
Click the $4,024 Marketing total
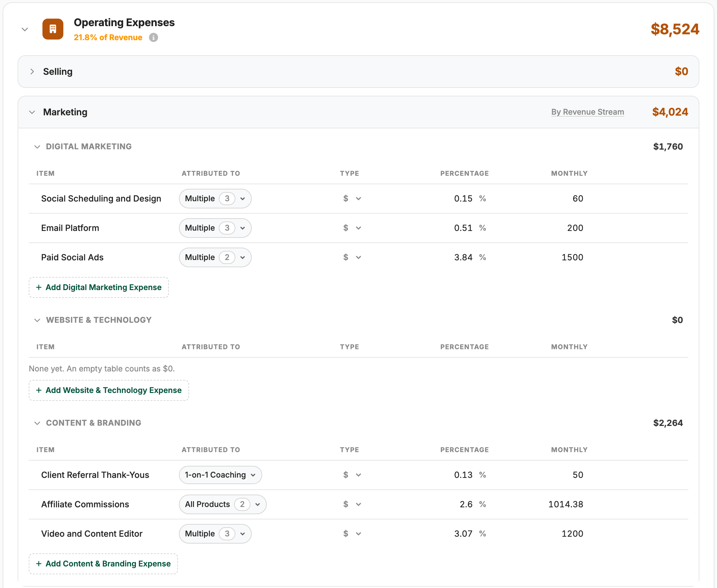(x=670, y=112)
